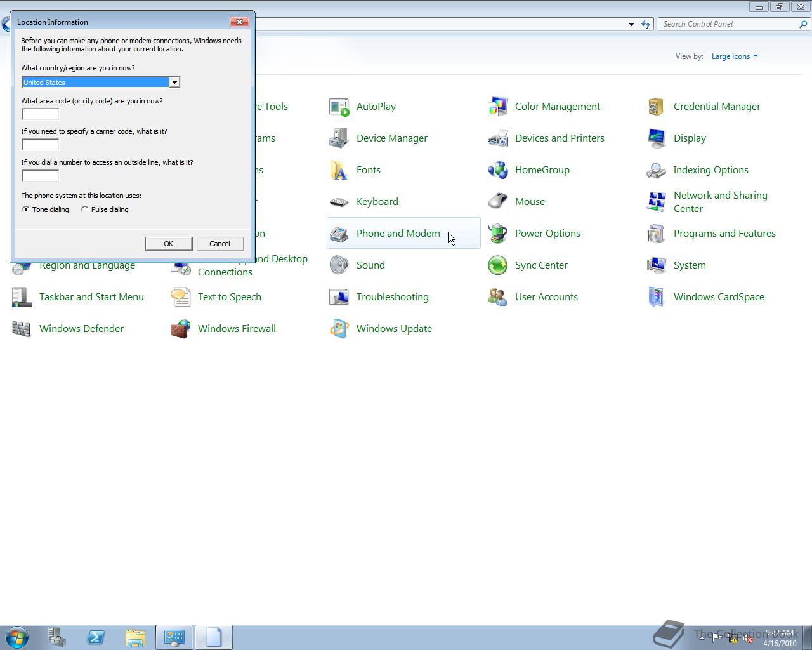The image size is (812, 650).
Task: Click OK in Location Information dialog
Action: click(169, 244)
